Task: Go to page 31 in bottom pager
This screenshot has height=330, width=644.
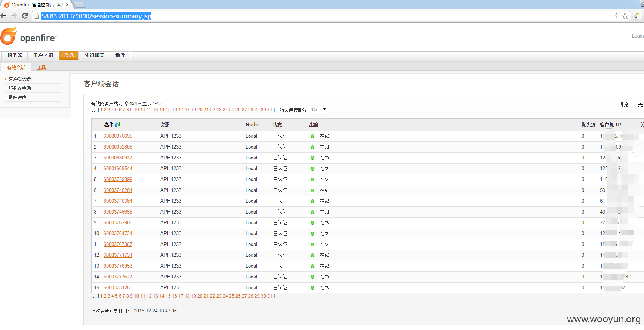Action: point(269,296)
